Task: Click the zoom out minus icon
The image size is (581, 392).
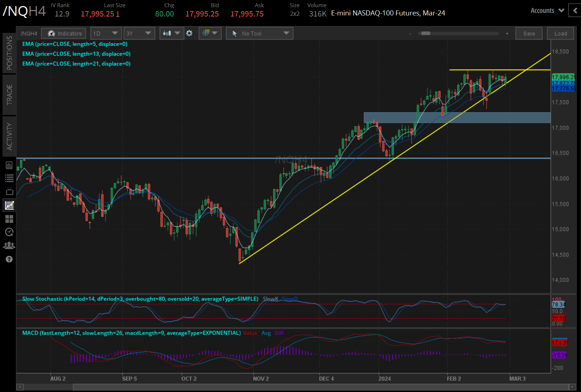Action: (410, 34)
